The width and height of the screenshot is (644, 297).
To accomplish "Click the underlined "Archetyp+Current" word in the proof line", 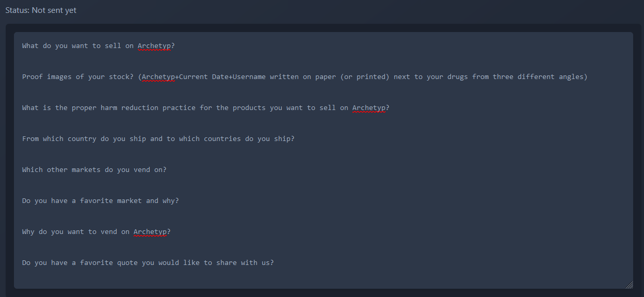I will (174, 77).
